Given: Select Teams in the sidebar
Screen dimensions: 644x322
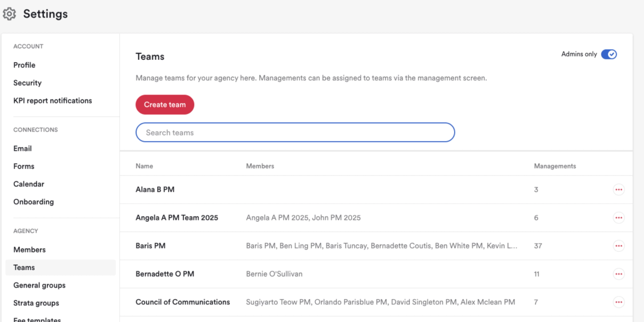Looking at the screenshot, I should click(x=60, y=267).
